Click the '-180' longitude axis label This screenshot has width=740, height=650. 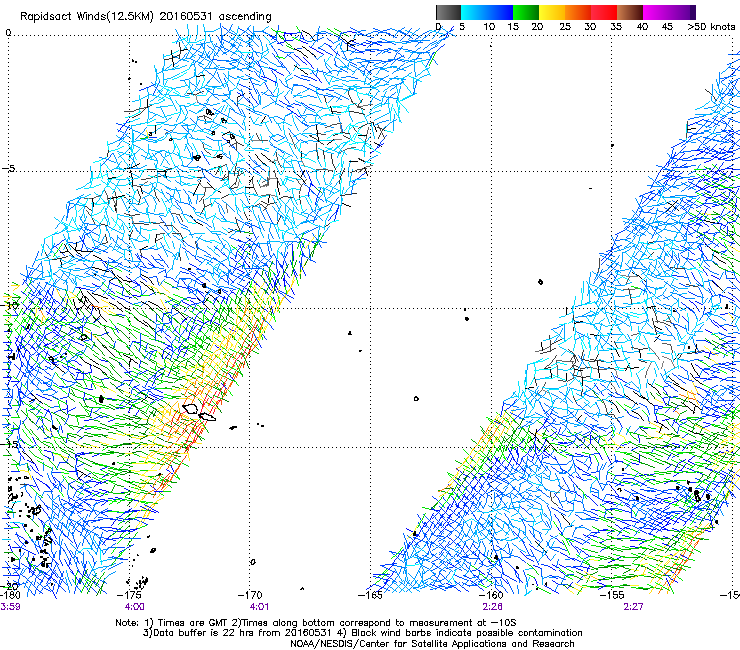10,595
